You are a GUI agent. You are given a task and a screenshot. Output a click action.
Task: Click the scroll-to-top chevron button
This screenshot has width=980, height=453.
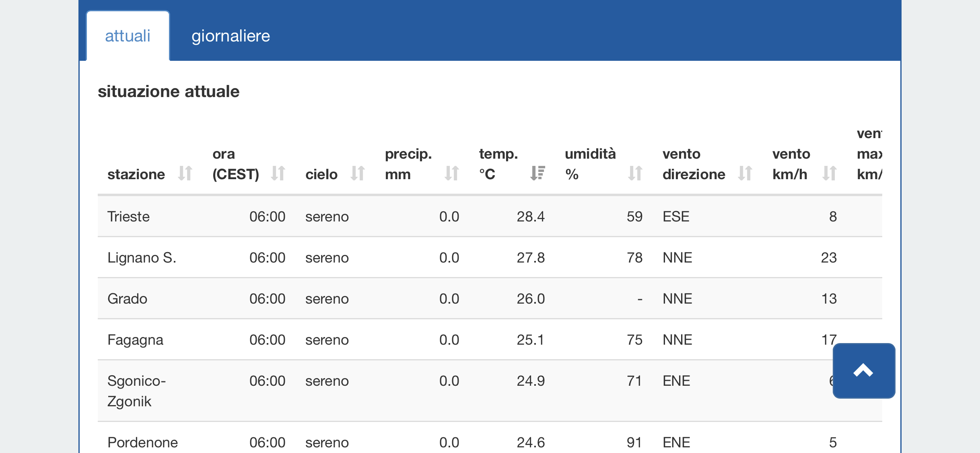click(864, 370)
